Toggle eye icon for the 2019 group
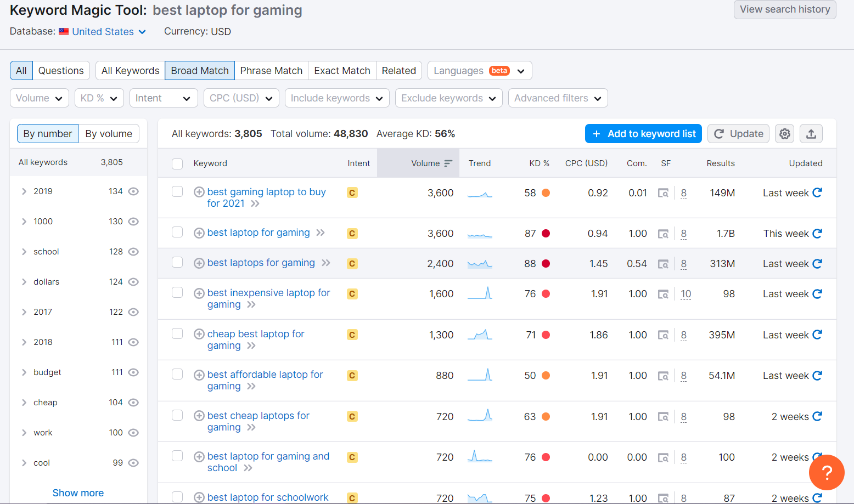854x504 pixels. 133,191
